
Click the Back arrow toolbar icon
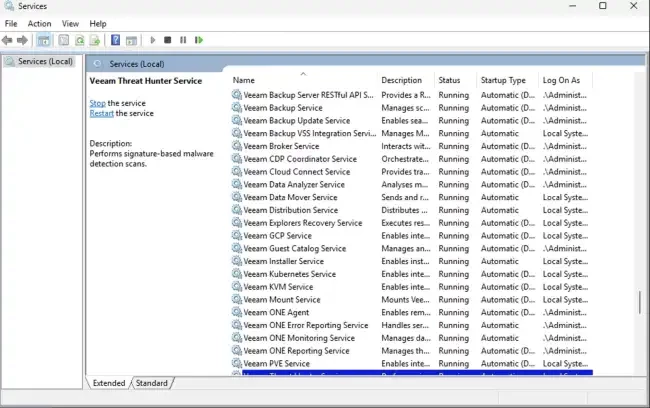(7, 40)
